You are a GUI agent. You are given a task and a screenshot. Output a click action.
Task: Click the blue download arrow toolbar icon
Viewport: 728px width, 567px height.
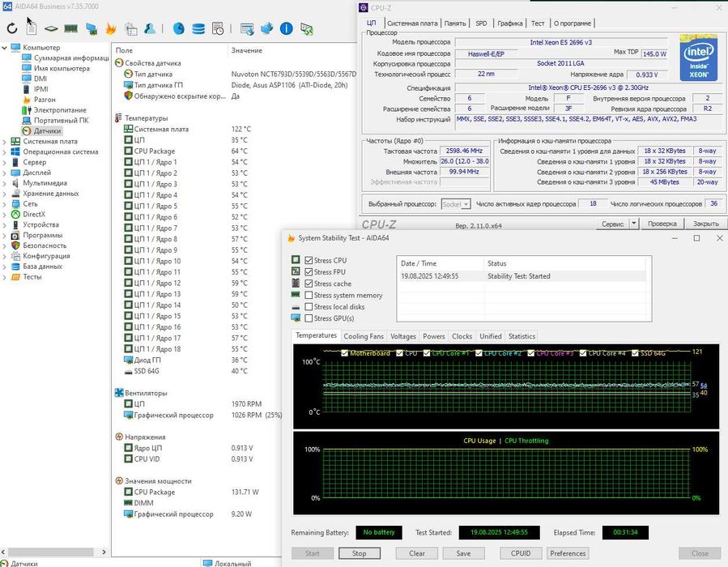[267, 29]
